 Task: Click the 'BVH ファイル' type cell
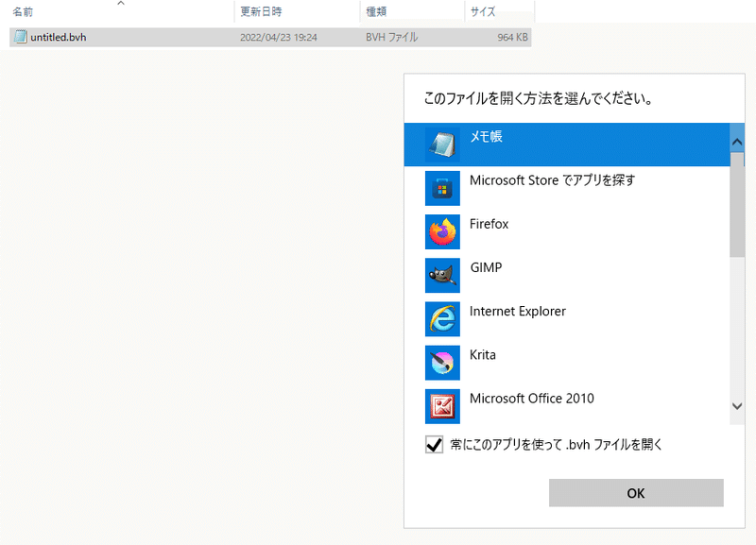pos(391,37)
